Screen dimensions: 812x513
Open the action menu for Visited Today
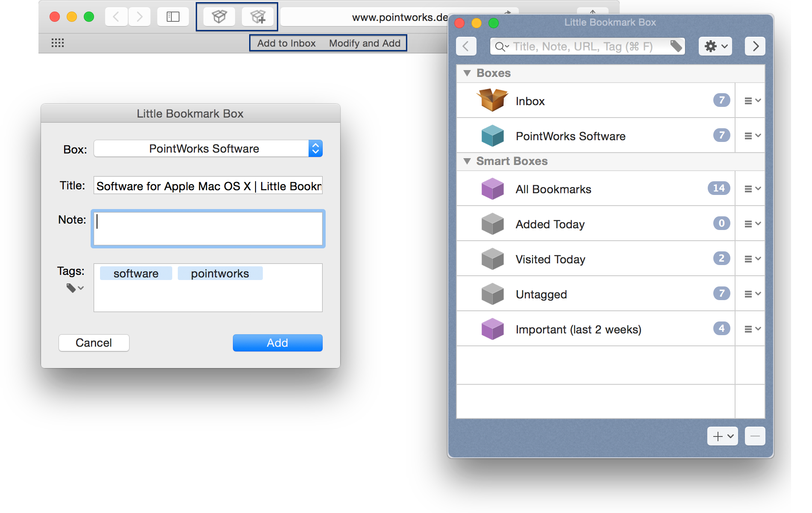(x=752, y=259)
